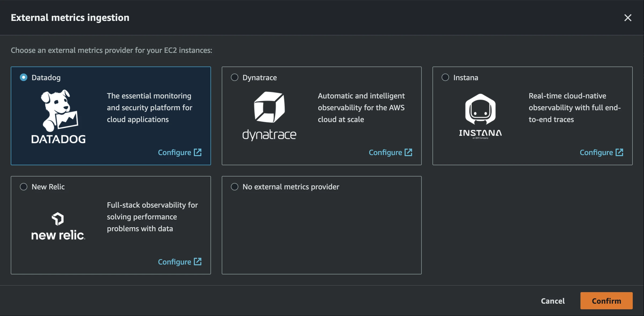Choose the Instana radio option

point(445,78)
